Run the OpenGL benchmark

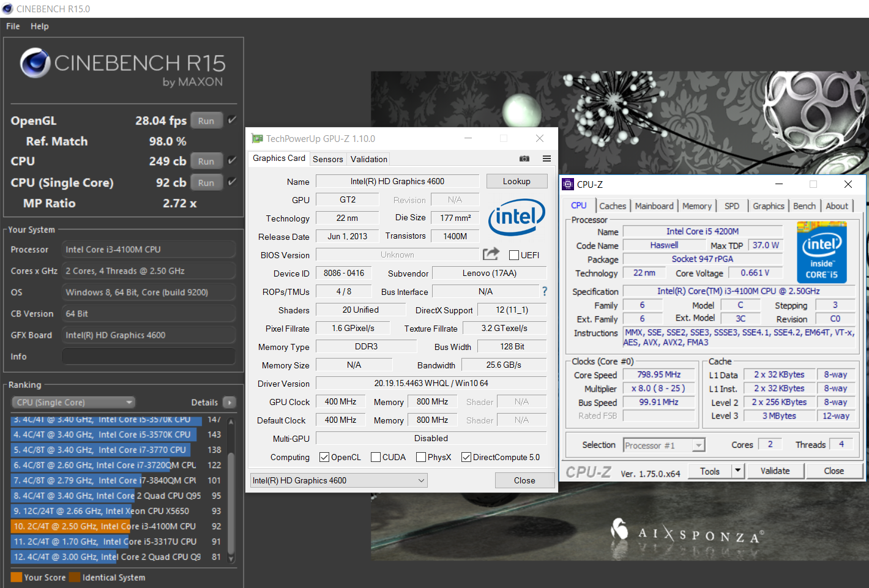(x=206, y=121)
